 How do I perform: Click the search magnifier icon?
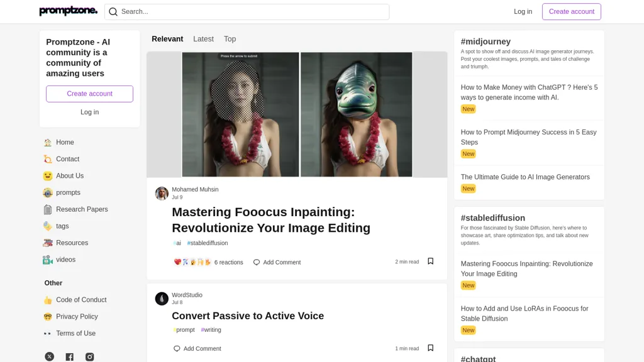113,12
